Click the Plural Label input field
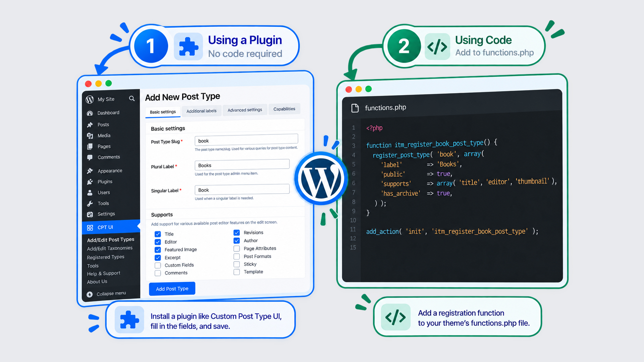Viewport: 644px width, 362px height. coord(242,165)
